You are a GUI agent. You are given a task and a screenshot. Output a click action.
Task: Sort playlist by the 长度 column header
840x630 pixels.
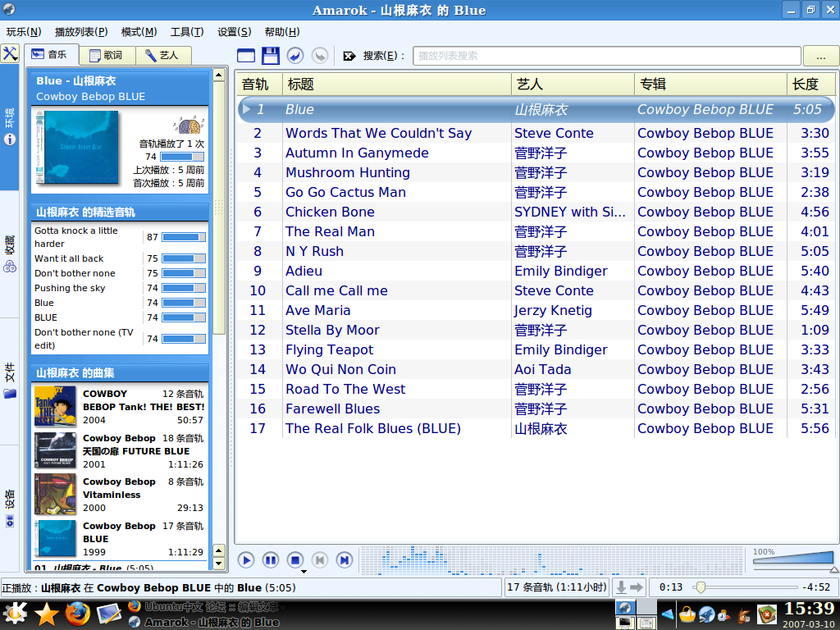811,84
